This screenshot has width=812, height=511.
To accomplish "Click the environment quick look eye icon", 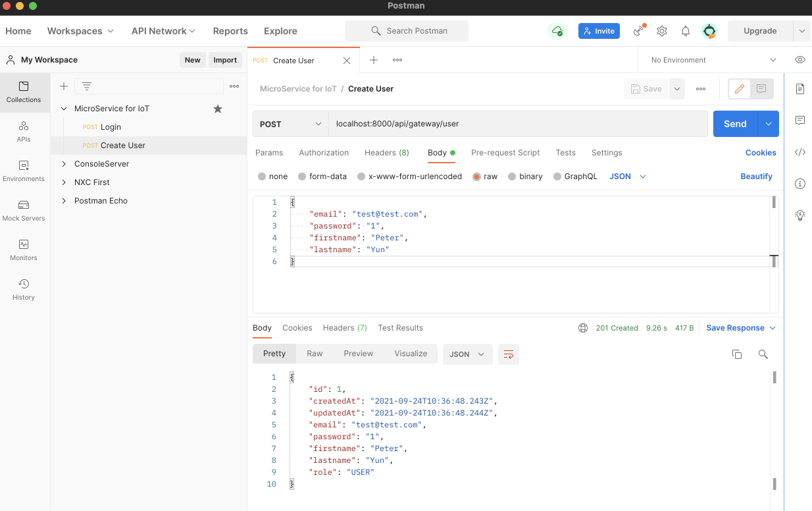I will point(800,60).
